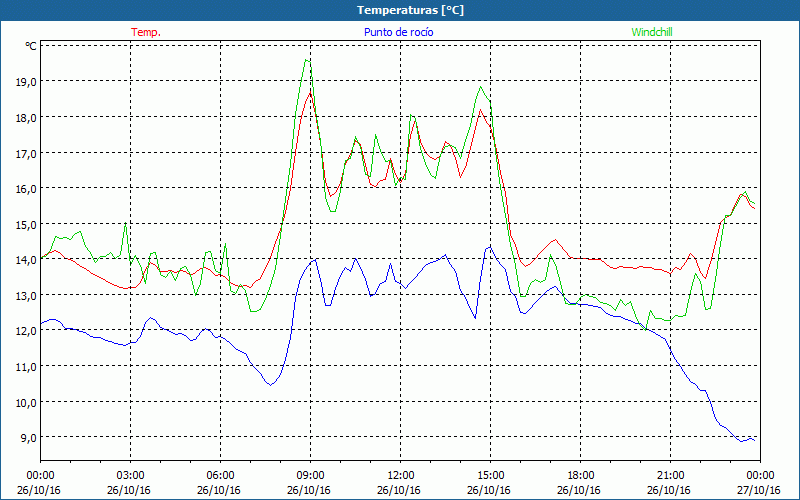This screenshot has height=500, width=800.
Task: Click the °C unit label on axis
Action: tap(31, 46)
